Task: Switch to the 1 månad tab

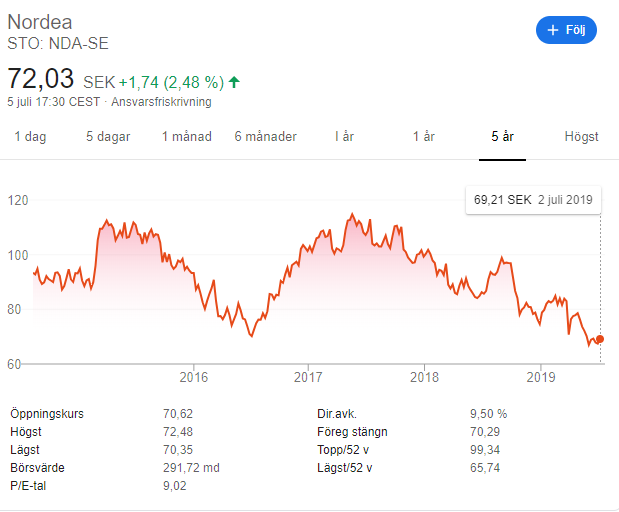Action: (187, 137)
